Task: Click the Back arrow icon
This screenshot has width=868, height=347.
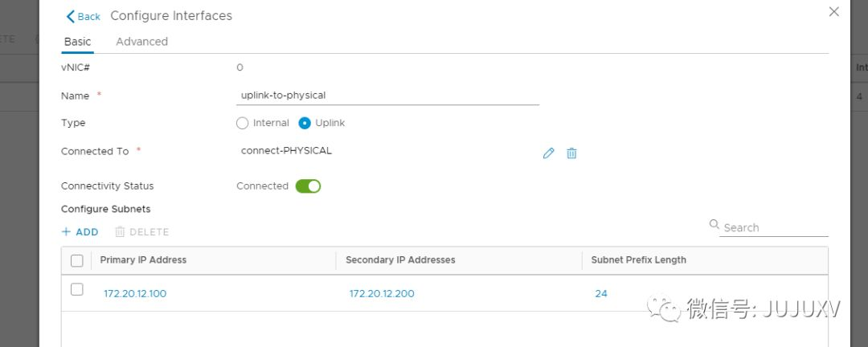Action: (x=70, y=16)
